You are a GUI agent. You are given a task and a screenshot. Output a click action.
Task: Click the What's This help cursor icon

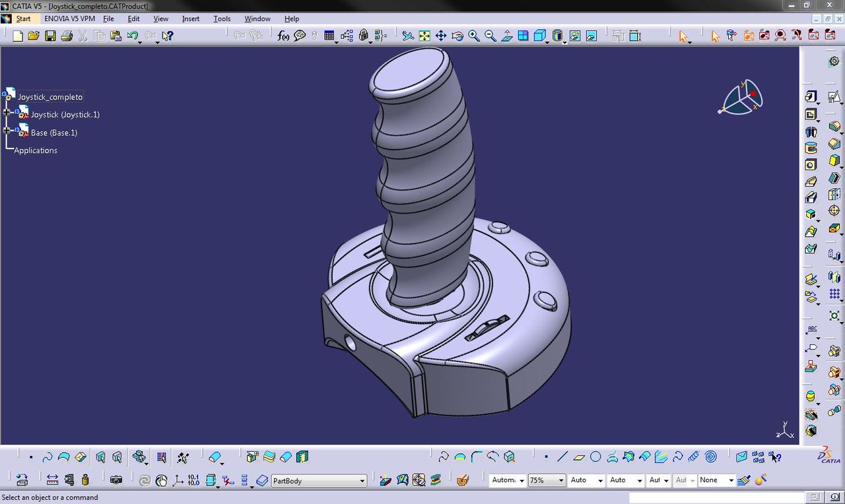(x=167, y=36)
